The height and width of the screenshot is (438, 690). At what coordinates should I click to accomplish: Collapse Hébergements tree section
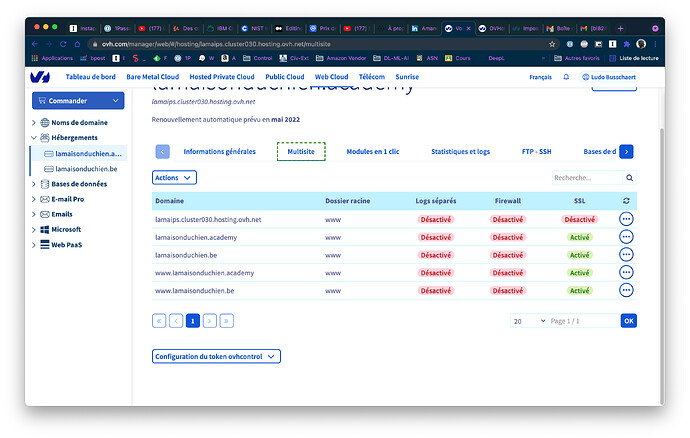34,138
